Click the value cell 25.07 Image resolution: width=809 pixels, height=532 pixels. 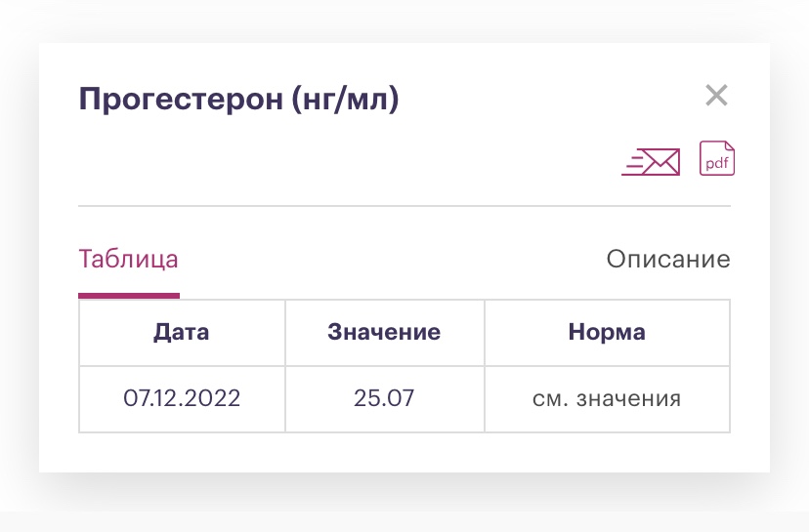click(384, 398)
